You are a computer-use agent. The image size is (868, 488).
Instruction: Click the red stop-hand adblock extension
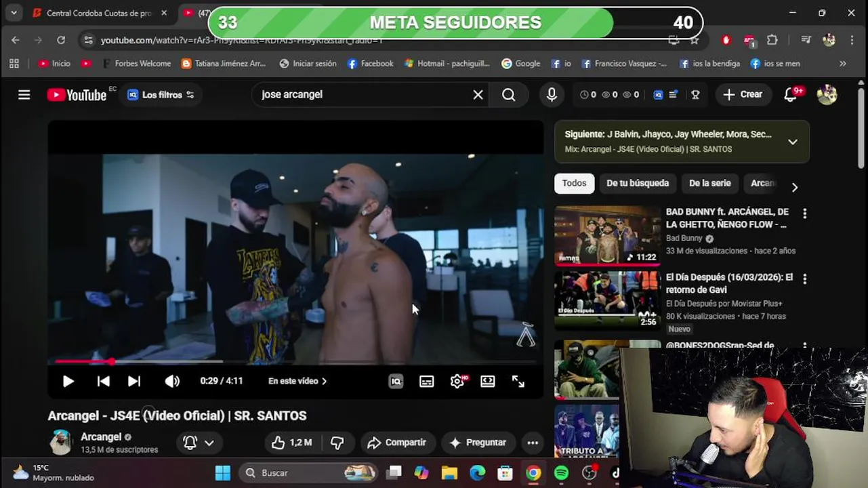coord(726,41)
